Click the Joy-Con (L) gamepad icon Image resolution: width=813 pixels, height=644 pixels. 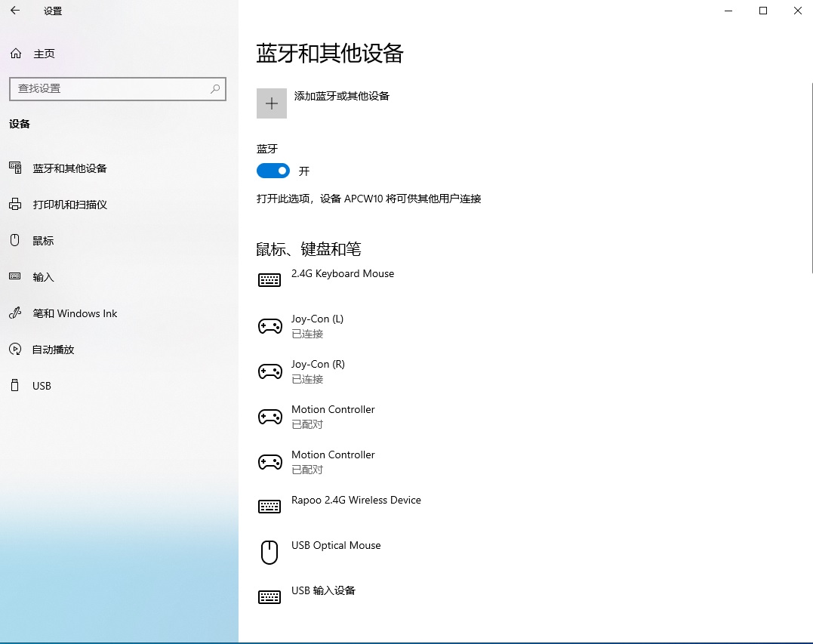(270, 326)
